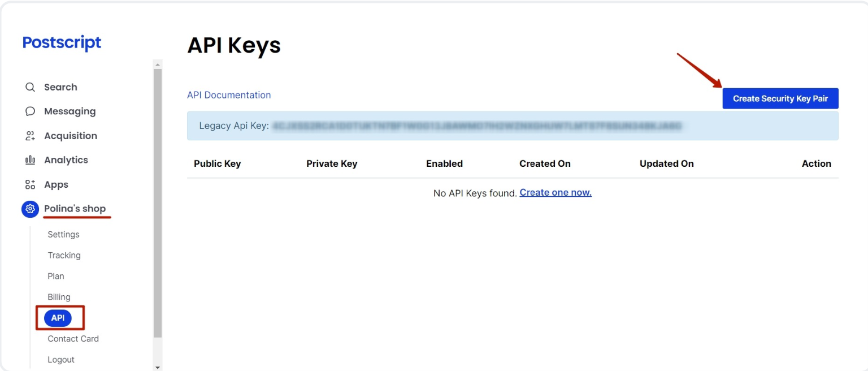Go to Acquisition

tap(71, 136)
